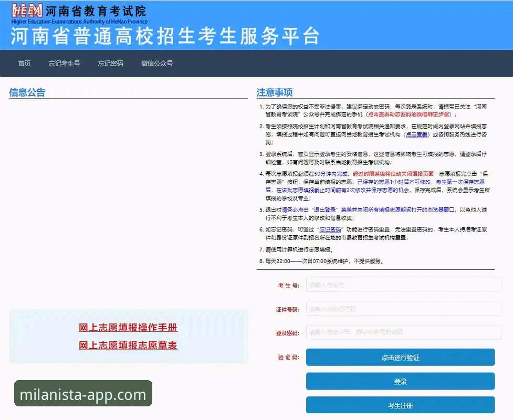Image resolution: width=513 pixels, height=420 pixels.
Task: Focus the 登录密码 input field
Action: point(403,332)
